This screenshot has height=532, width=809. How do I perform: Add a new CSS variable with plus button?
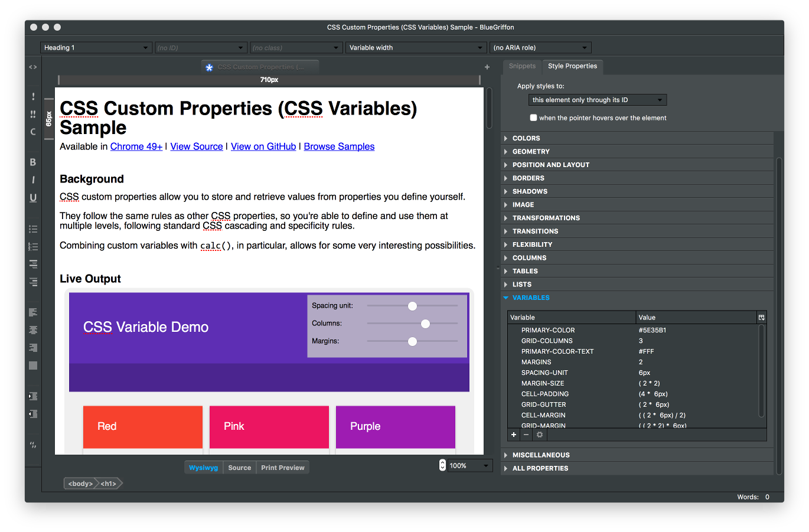pyautogui.click(x=514, y=435)
